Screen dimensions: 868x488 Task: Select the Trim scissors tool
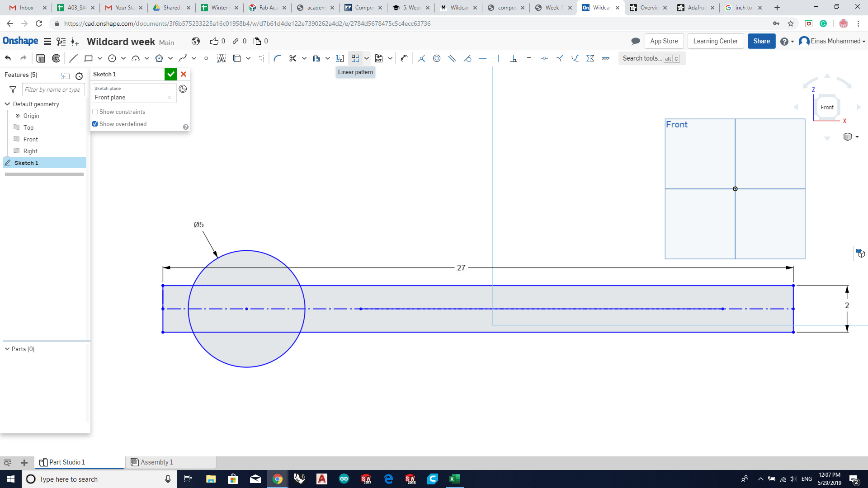point(293,58)
